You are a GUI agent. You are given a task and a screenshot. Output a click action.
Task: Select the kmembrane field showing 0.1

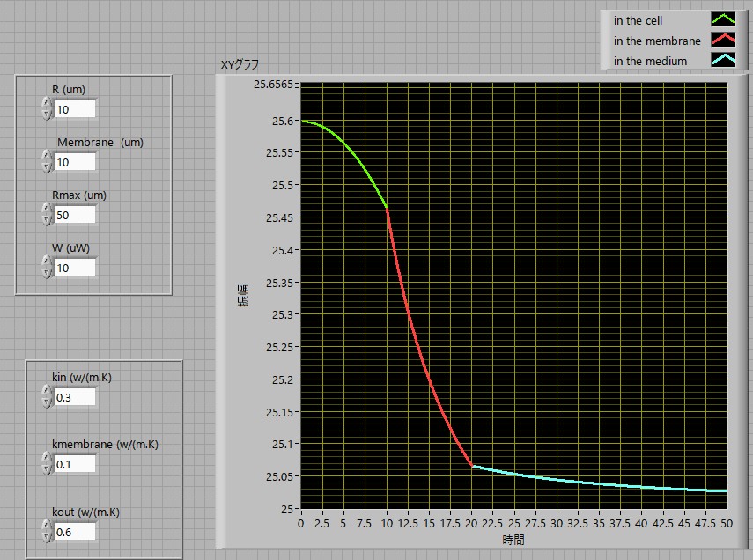click(75, 463)
